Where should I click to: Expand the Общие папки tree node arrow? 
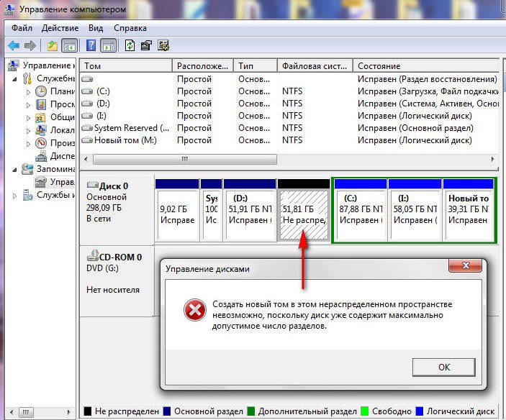click(28, 118)
